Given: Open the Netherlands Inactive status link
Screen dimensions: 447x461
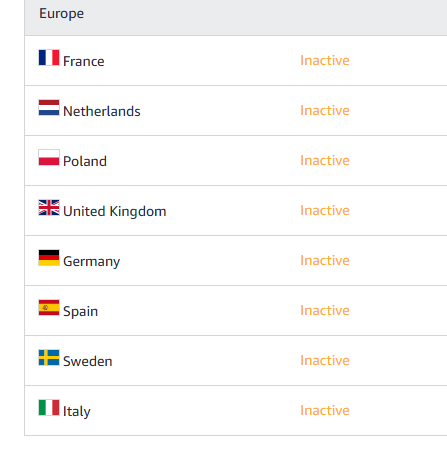Looking at the screenshot, I should (325, 110).
